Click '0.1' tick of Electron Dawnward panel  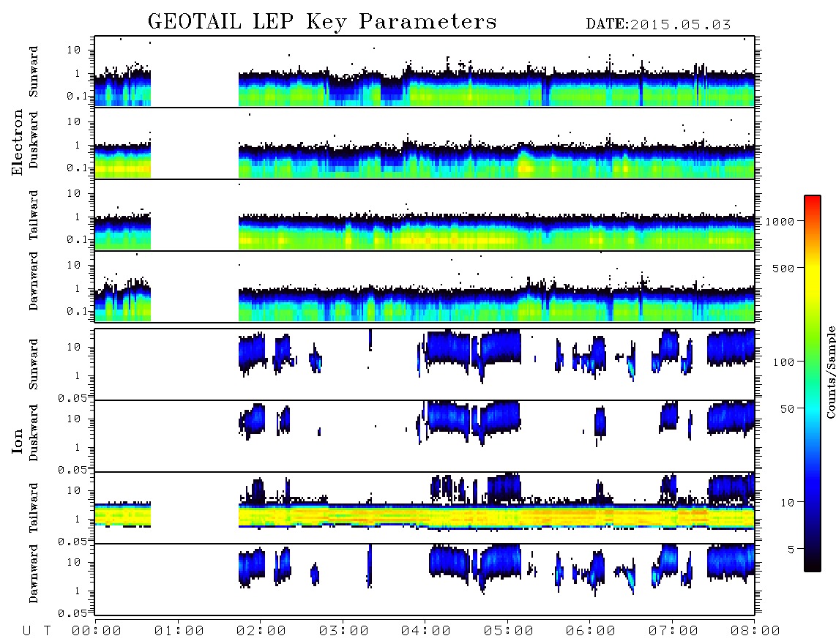coord(77,311)
